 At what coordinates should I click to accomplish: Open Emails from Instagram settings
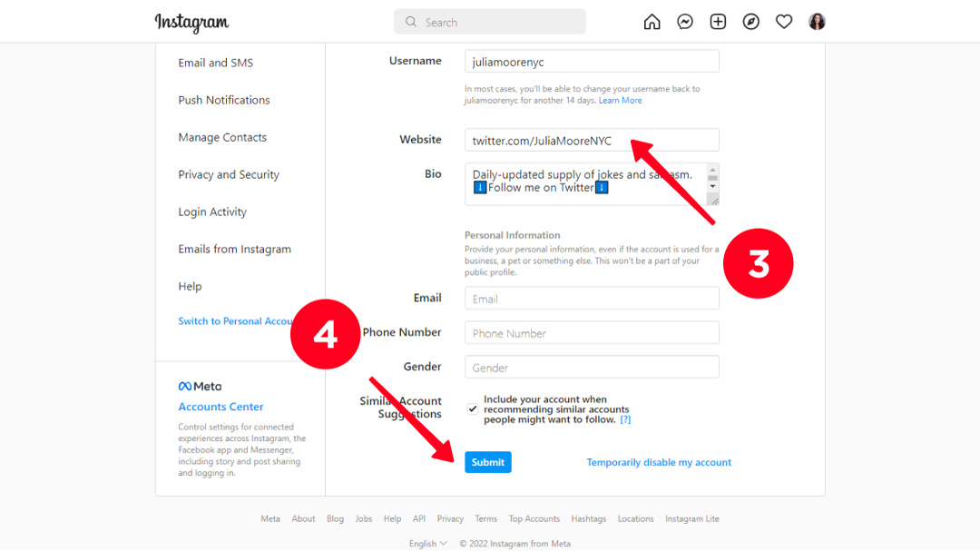tap(234, 249)
